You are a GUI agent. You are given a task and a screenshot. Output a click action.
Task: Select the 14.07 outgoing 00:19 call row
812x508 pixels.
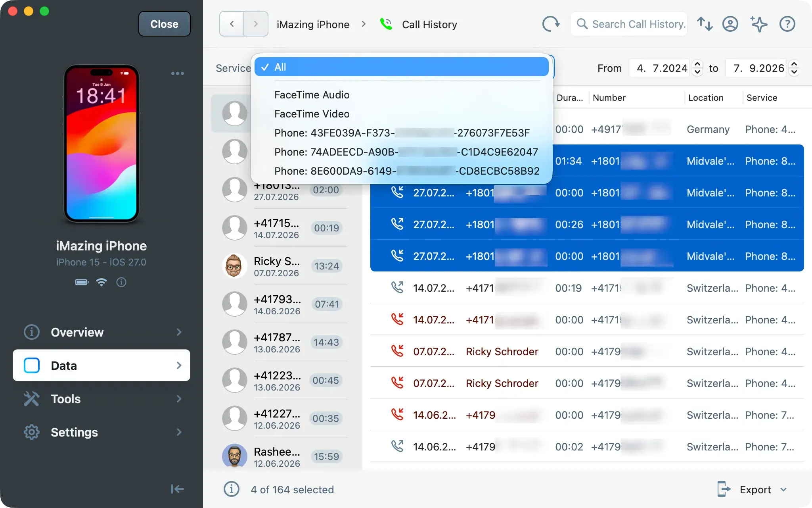[x=587, y=288]
